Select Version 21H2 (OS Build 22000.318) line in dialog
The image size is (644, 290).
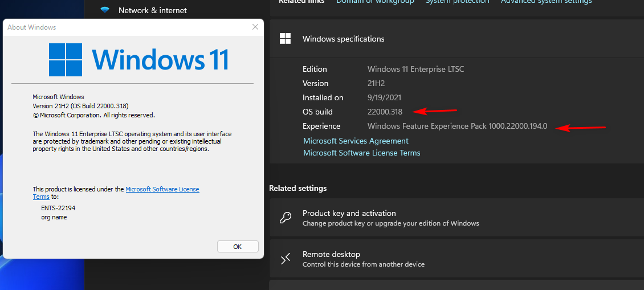[x=80, y=106]
